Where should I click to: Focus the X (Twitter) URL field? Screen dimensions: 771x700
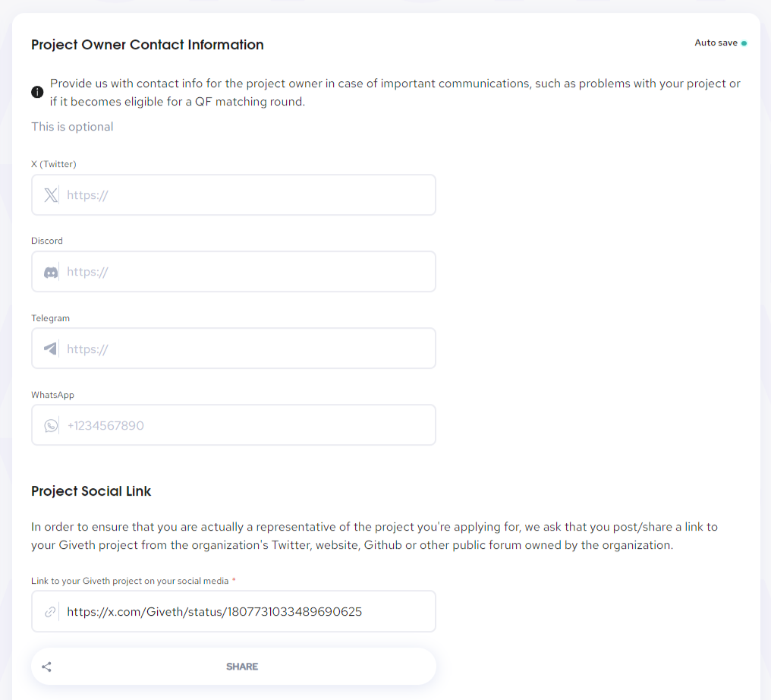234,195
